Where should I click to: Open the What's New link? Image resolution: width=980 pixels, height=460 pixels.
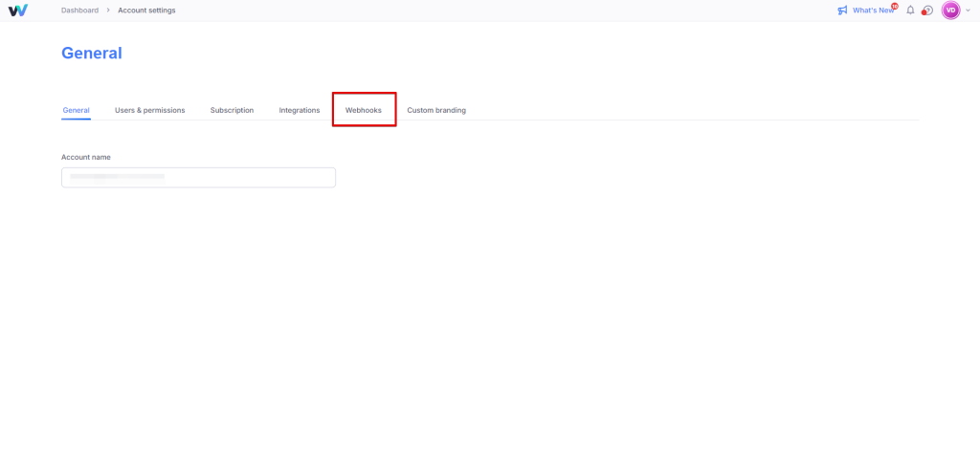click(x=872, y=11)
